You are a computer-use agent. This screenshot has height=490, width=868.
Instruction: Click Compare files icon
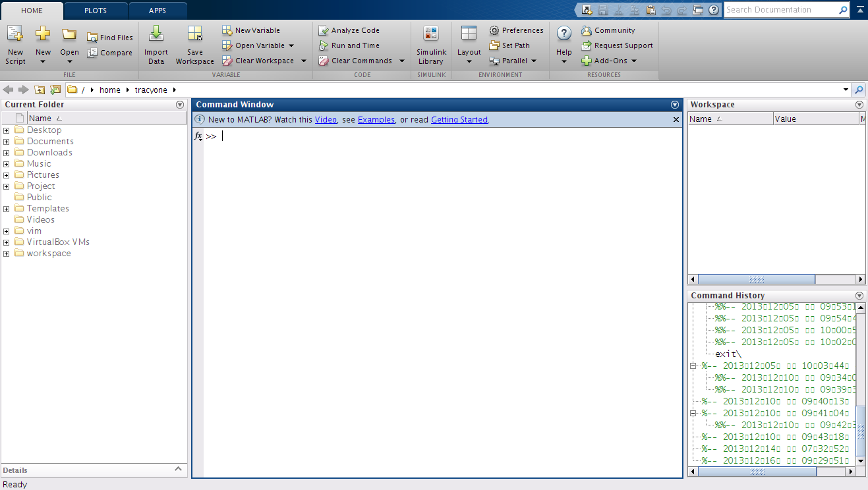[92, 53]
